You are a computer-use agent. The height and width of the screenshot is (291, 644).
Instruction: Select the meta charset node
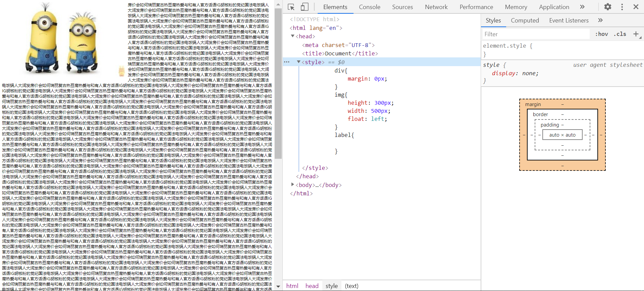coord(338,45)
